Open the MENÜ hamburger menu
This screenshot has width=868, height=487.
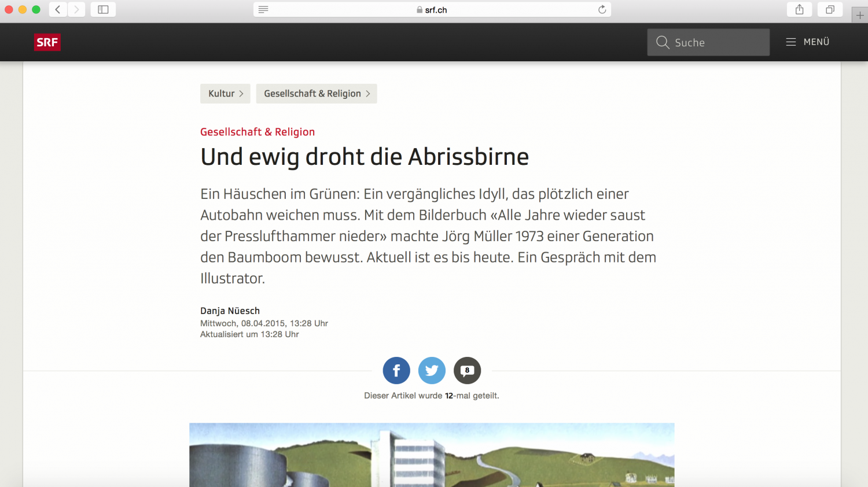tap(808, 42)
